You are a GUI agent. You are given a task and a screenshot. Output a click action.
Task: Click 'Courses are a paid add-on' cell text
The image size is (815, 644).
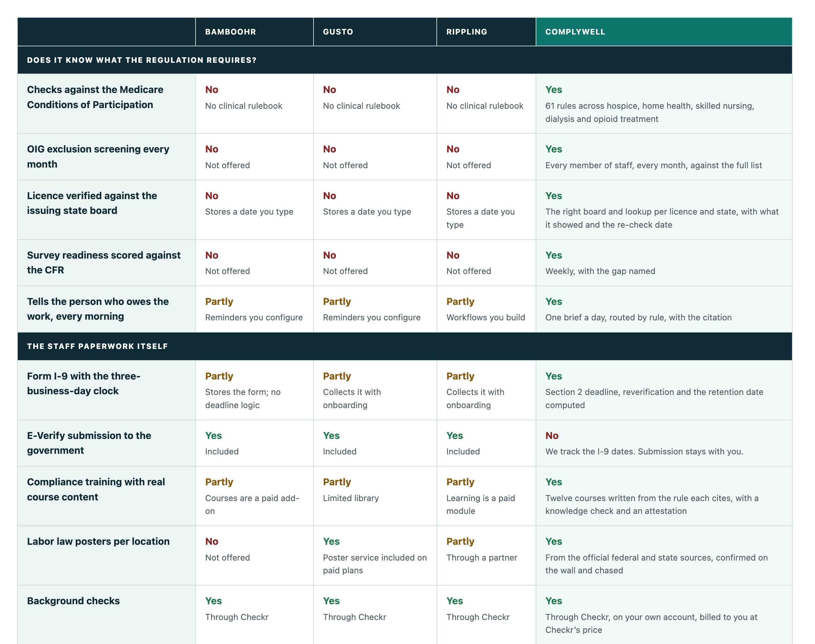tap(252, 504)
